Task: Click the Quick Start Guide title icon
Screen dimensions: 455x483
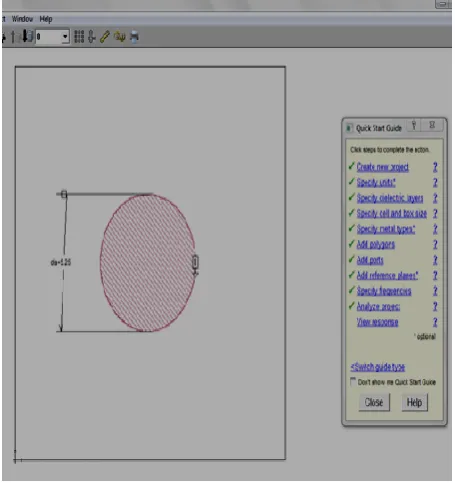Action: 349,128
